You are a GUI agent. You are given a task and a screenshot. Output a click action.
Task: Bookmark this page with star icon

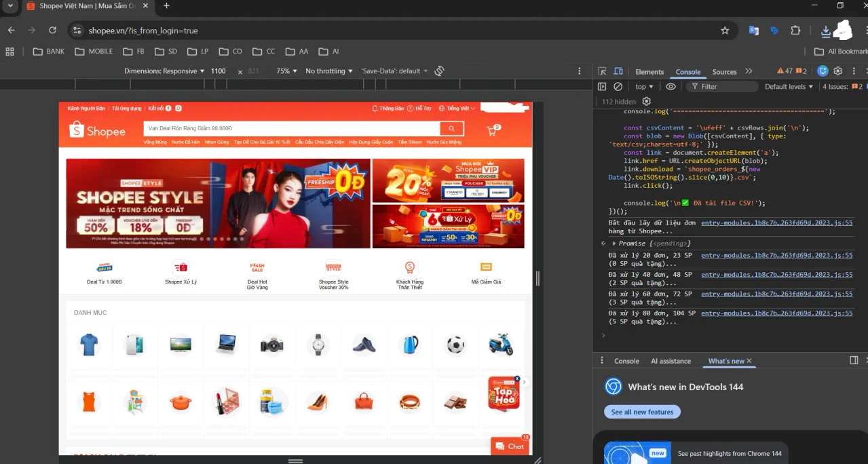click(x=725, y=31)
